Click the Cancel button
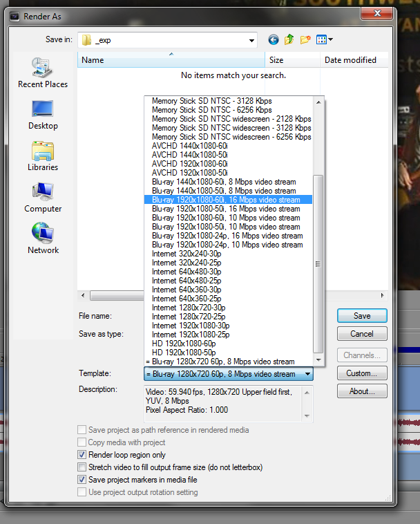Image resolution: width=420 pixels, height=524 pixels. pos(362,334)
